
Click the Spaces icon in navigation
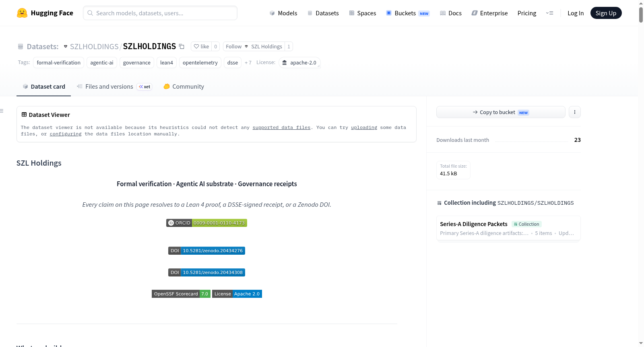pyautogui.click(x=352, y=13)
